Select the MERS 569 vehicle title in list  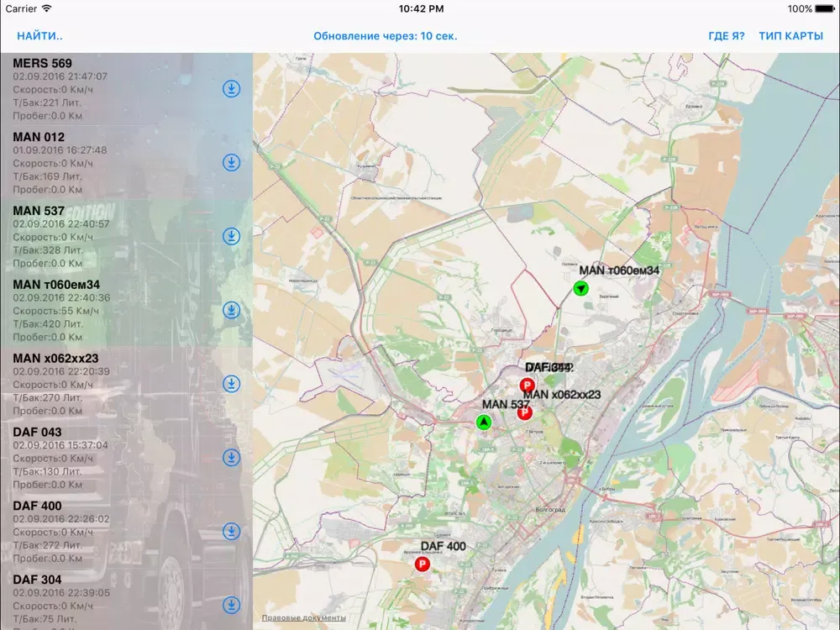[43, 63]
